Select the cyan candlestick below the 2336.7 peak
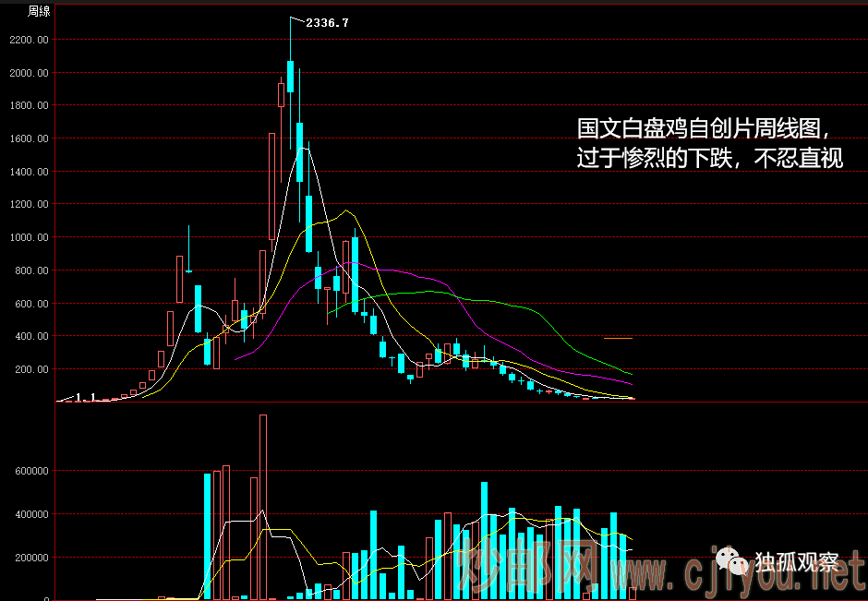The image size is (868, 601). point(290,77)
